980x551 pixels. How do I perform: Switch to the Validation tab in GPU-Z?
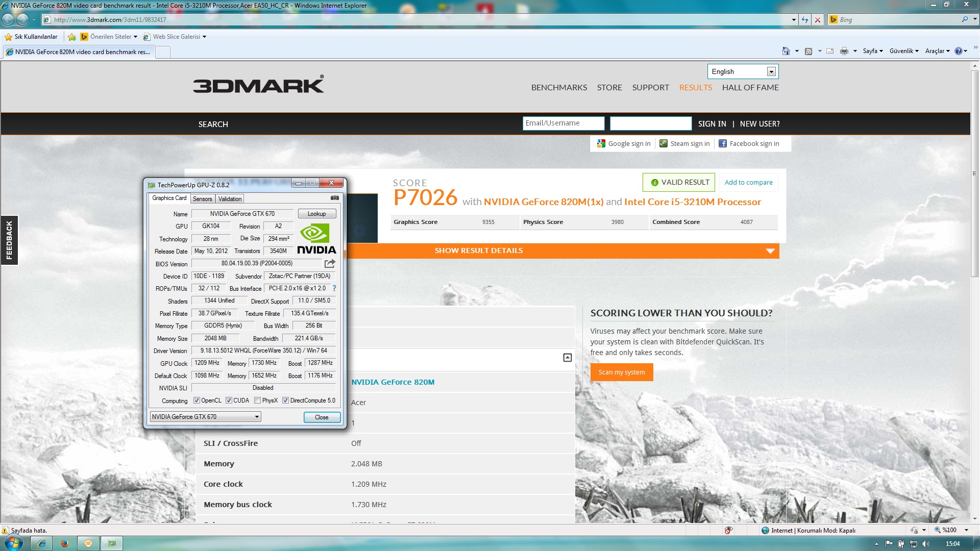(230, 199)
